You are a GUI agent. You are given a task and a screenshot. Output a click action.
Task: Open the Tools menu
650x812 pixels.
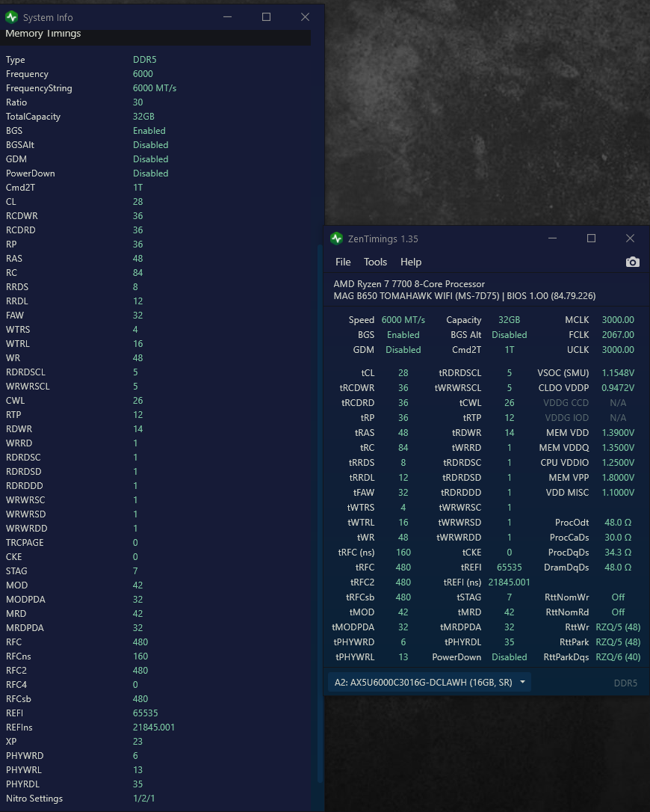click(375, 262)
